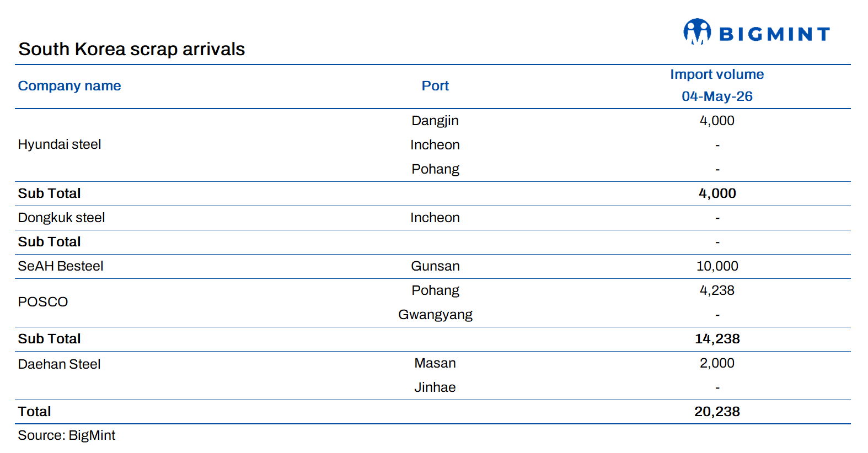Viewport: 868px width, 453px height.
Task: Select the Dangjin 4,000 volume value
Action: tap(717, 121)
